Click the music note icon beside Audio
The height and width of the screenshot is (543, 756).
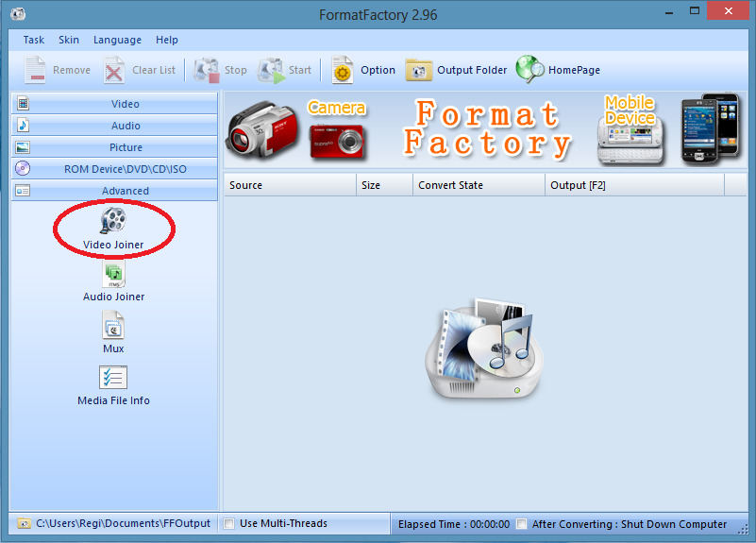pyautogui.click(x=23, y=125)
